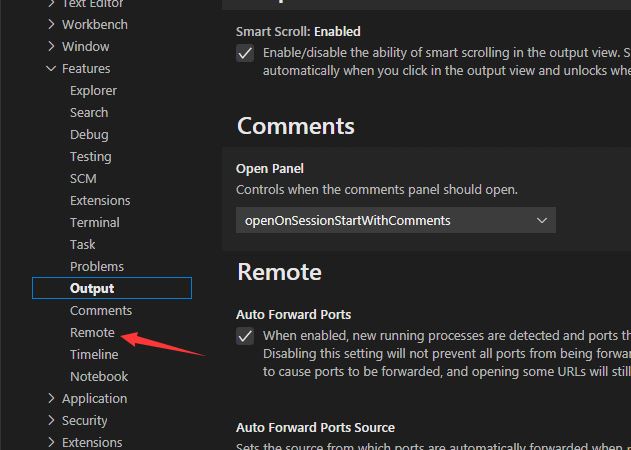
Task: Go to the Explorer settings category
Action: [93, 91]
